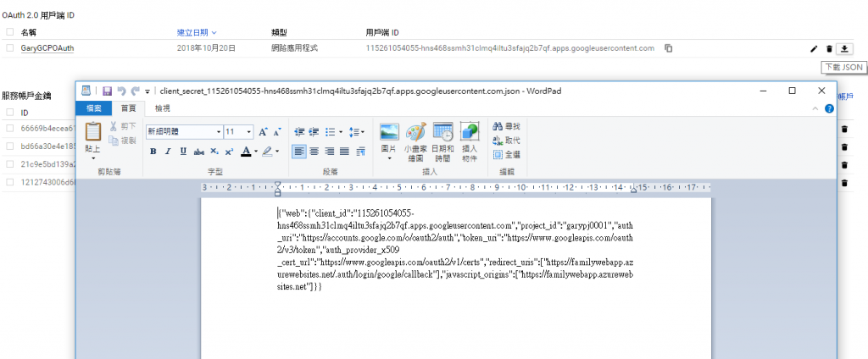Check the box for key 66669b4ecea
The height and width of the screenshot is (359, 868).
[10, 129]
